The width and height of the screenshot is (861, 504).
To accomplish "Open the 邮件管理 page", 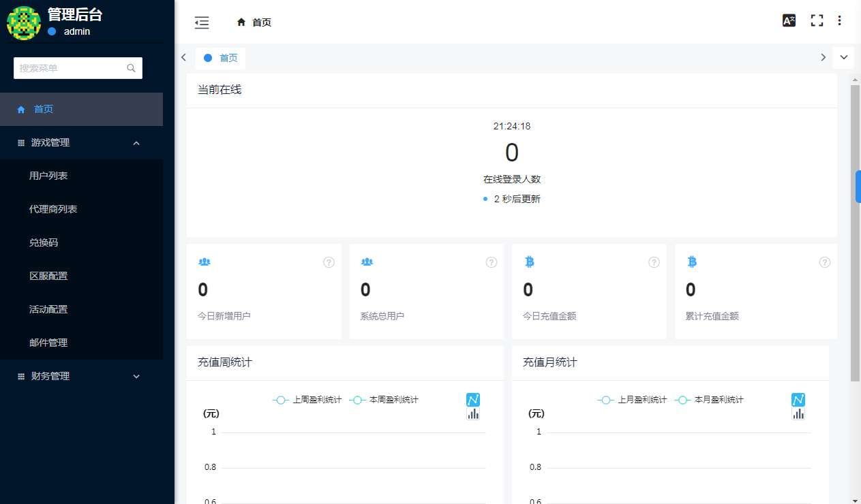I will pos(48,343).
